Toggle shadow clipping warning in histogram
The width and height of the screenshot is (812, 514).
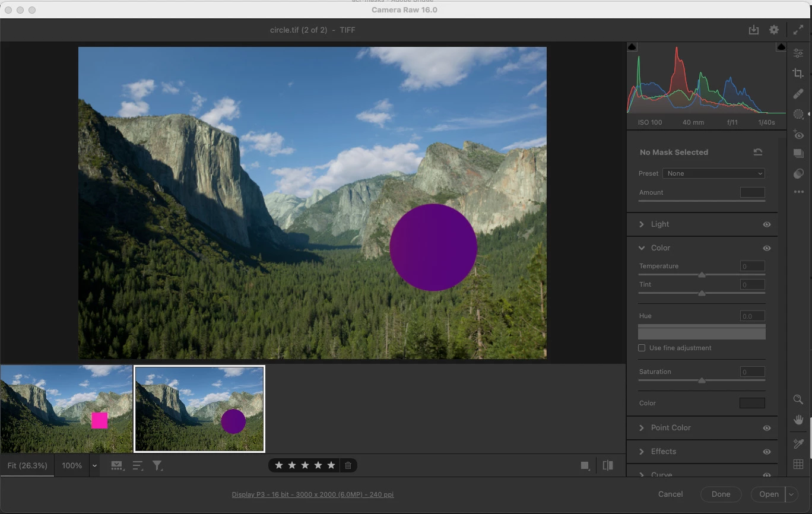[632, 47]
